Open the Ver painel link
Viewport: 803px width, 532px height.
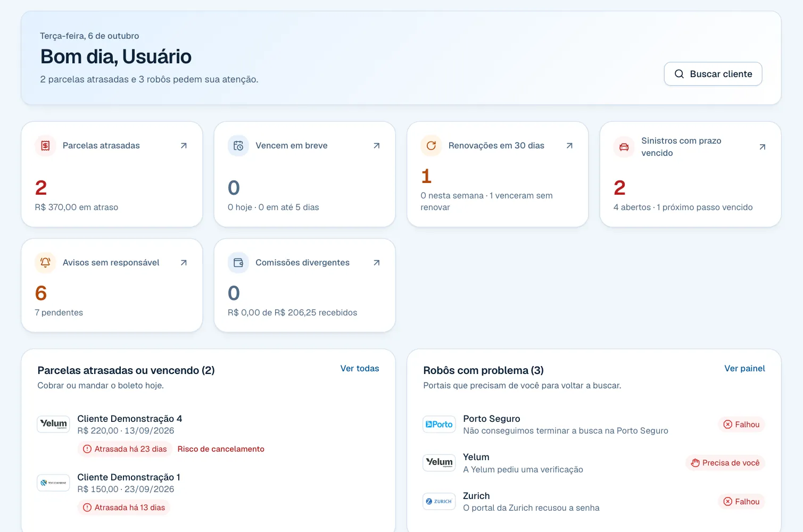click(x=744, y=368)
